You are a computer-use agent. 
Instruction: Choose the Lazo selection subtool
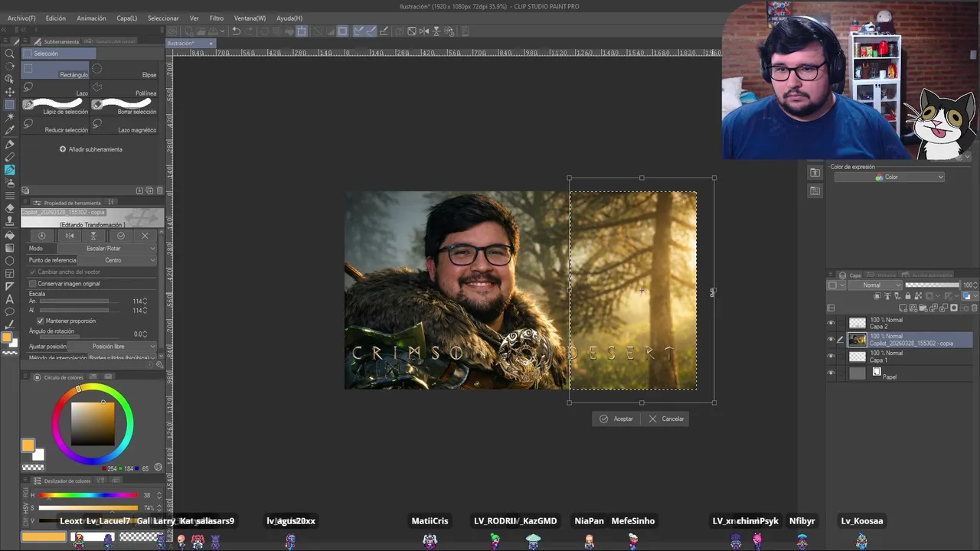click(x=56, y=89)
